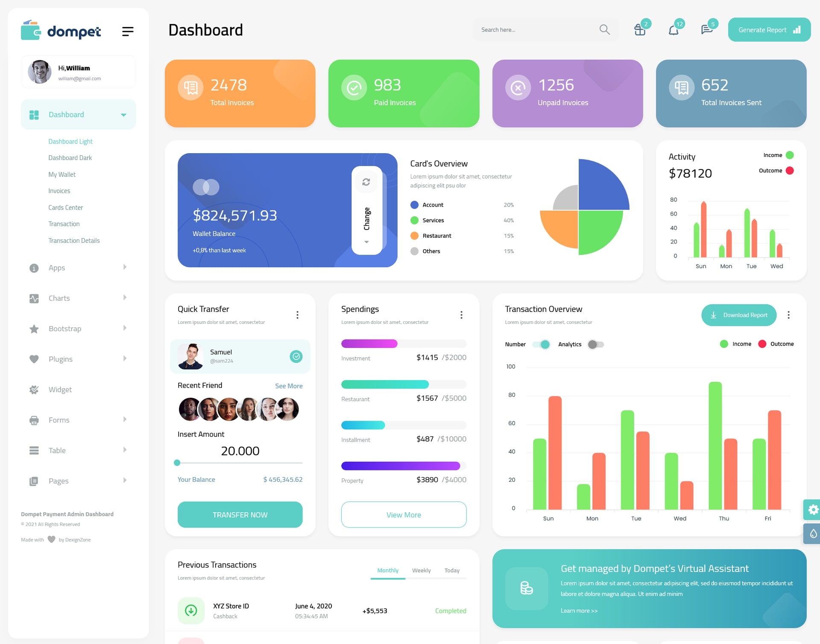Click the wallet balance refresh icon
This screenshot has height=644, width=820.
coord(366,184)
